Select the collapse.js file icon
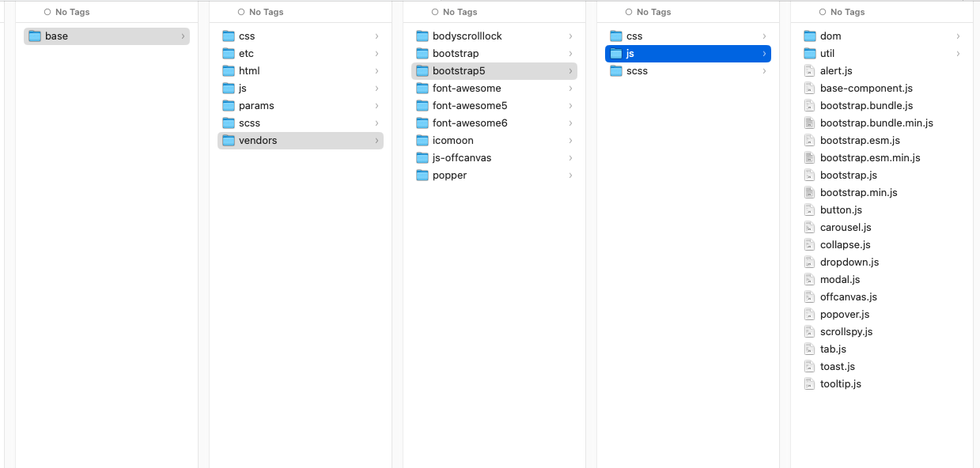This screenshot has height=468, width=980. (809, 245)
